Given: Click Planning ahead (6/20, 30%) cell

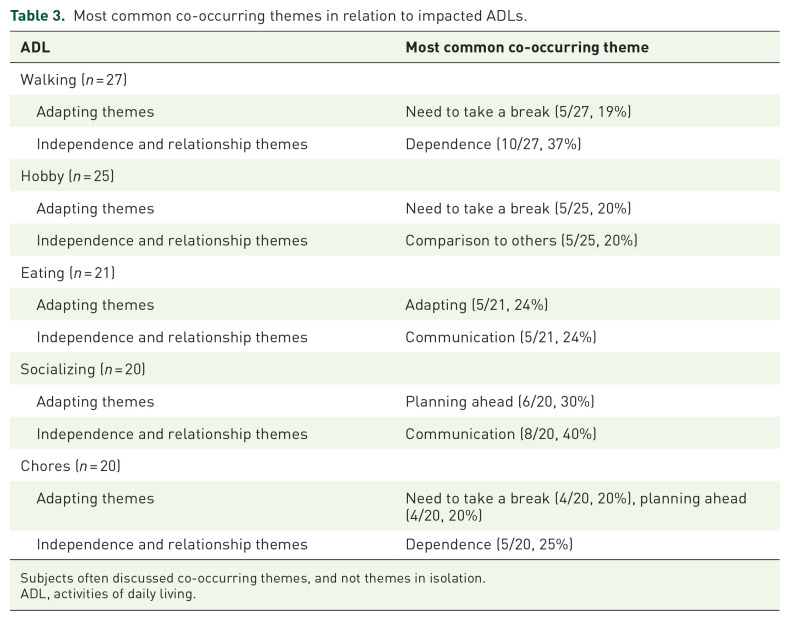Looking at the screenshot, I should click(x=500, y=401).
